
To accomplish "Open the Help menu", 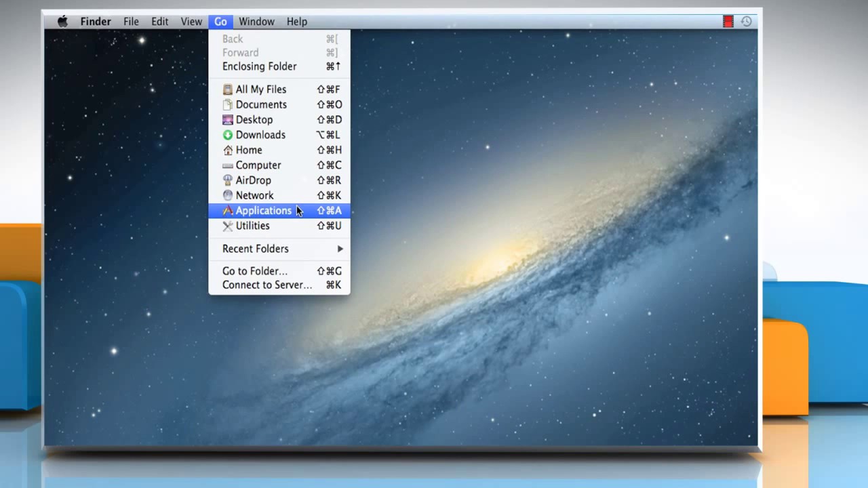I will [x=296, y=22].
